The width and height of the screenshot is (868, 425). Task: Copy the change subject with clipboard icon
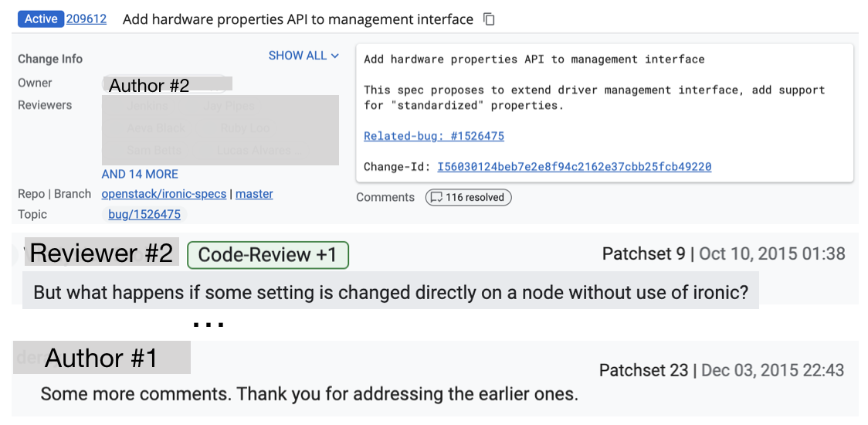[x=489, y=19]
